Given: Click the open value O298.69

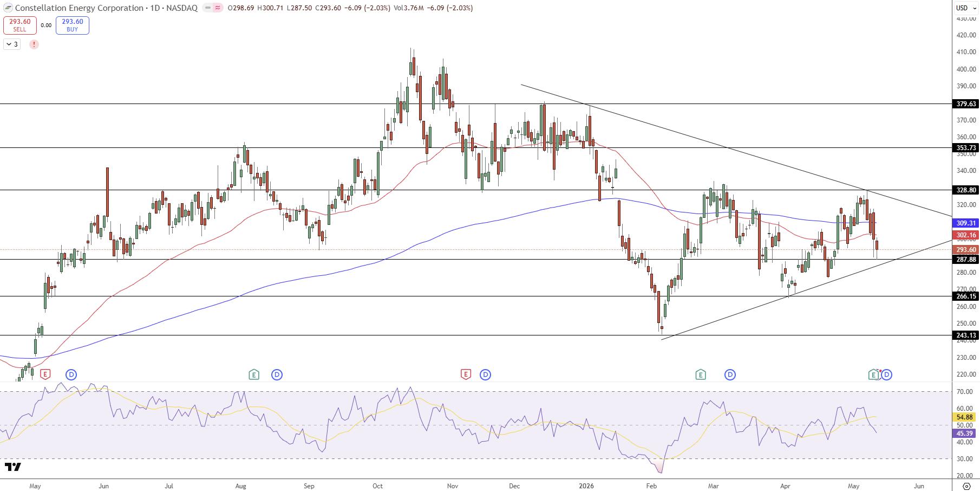Looking at the screenshot, I should coord(241,8).
